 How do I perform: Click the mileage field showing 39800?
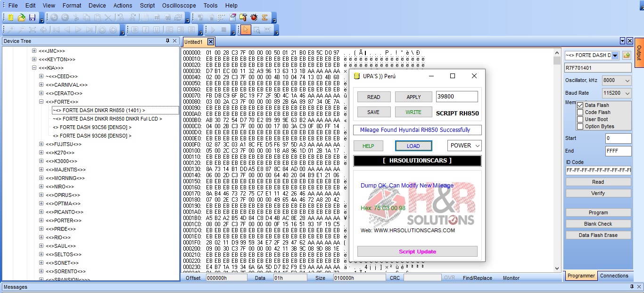tap(456, 97)
